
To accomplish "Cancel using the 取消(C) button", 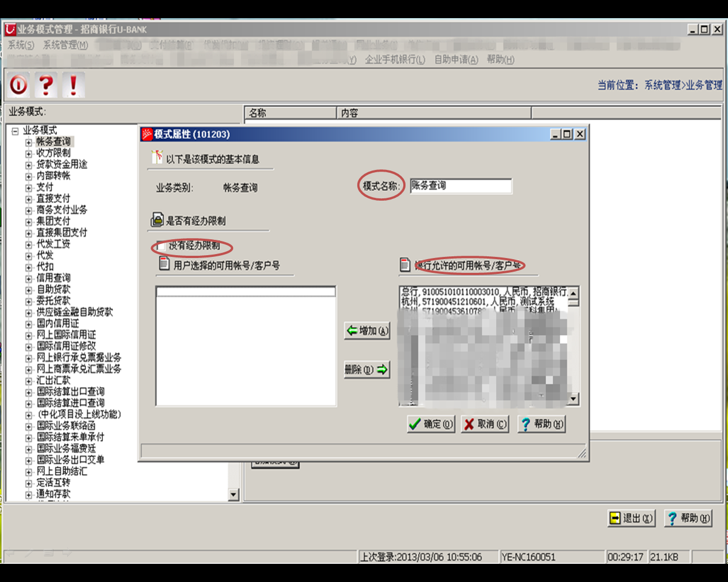I will click(x=485, y=424).
